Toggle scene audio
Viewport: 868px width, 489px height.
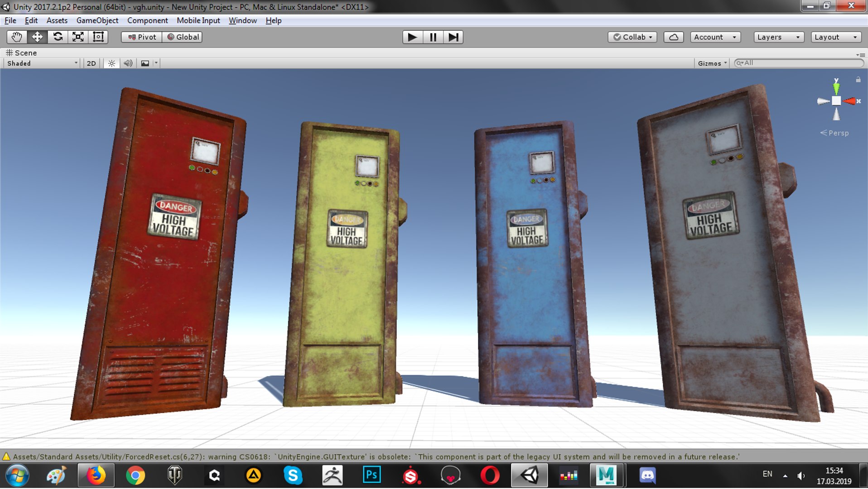[x=128, y=63]
